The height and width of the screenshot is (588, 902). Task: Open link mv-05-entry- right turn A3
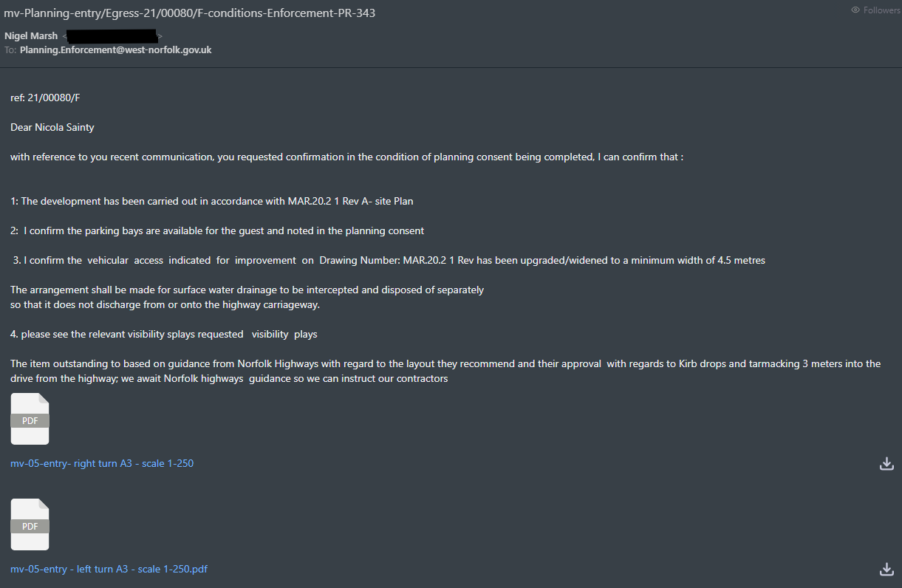click(x=102, y=463)
